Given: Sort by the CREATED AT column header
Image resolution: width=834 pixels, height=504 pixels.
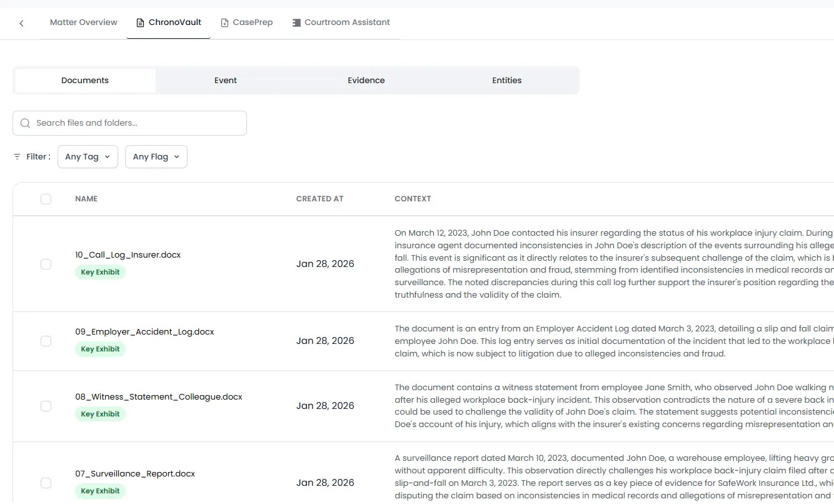Looking at the screenshot, I should 320,199.
